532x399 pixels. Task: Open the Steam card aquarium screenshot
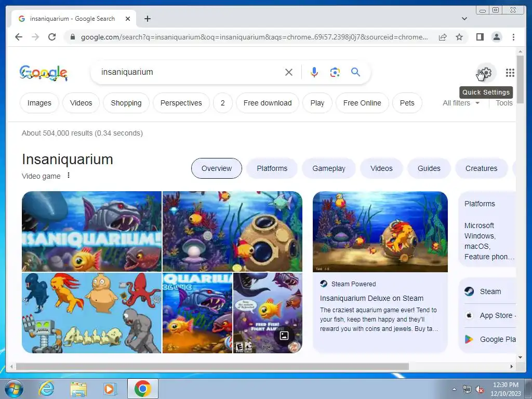380,232
